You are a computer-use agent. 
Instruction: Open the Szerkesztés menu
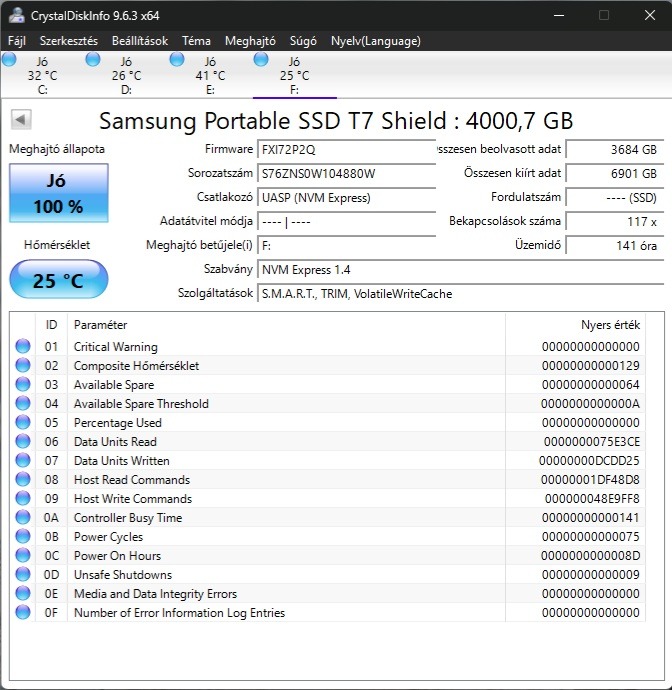(69, 41)
